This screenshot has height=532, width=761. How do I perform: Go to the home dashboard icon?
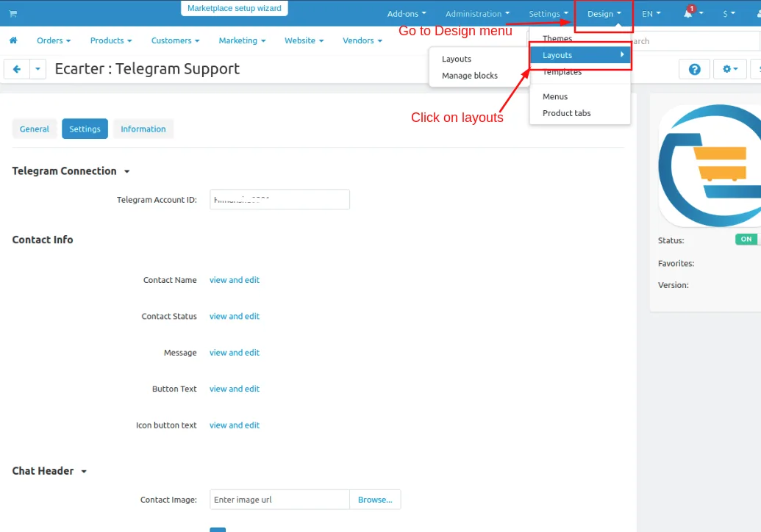[13, 40]
